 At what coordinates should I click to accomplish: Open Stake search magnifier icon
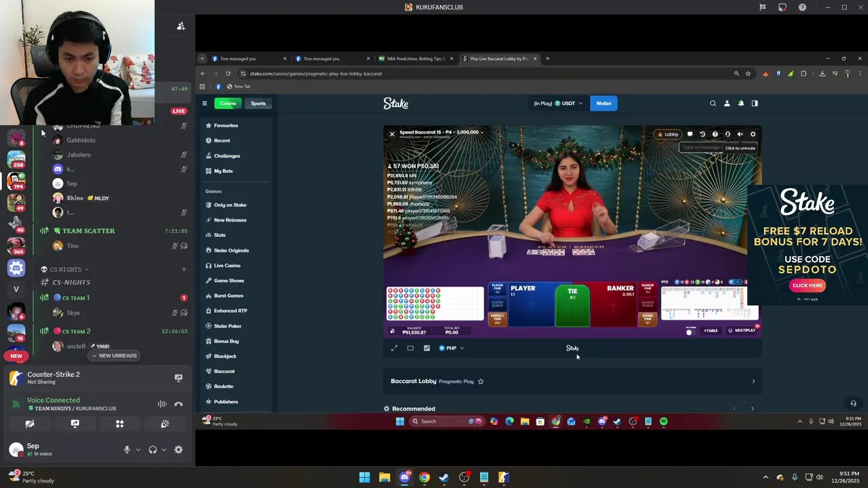[713, 104]
